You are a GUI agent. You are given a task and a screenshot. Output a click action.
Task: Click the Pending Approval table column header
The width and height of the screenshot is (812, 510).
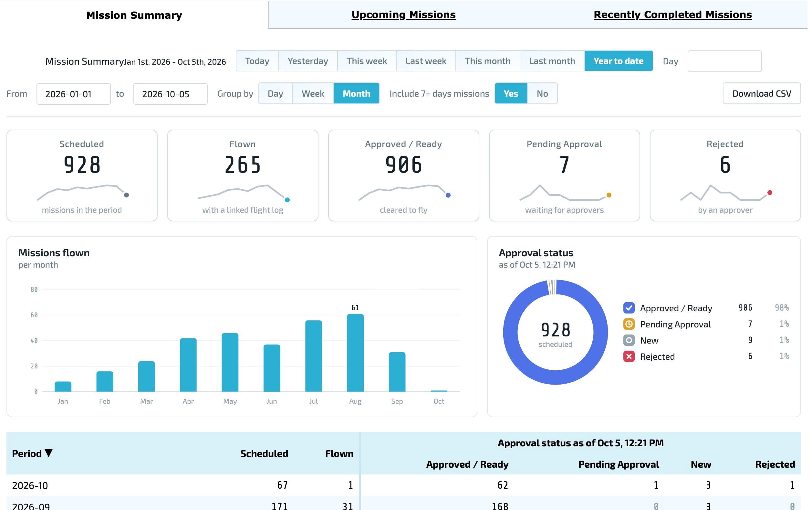click(619, 464)
